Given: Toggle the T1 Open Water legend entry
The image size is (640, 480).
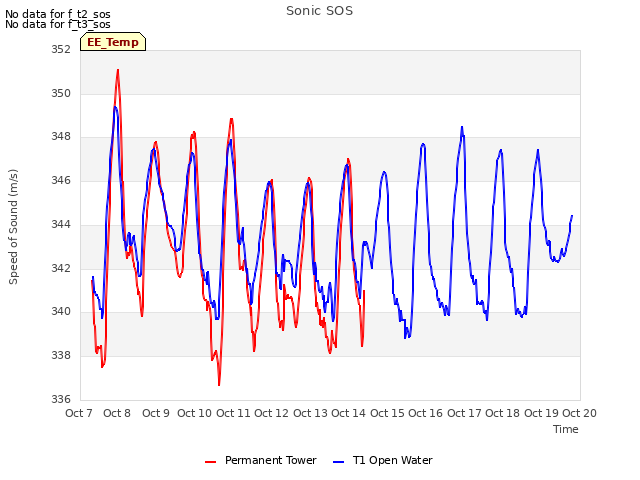Looking at the screenshot, I should point(383,460).
